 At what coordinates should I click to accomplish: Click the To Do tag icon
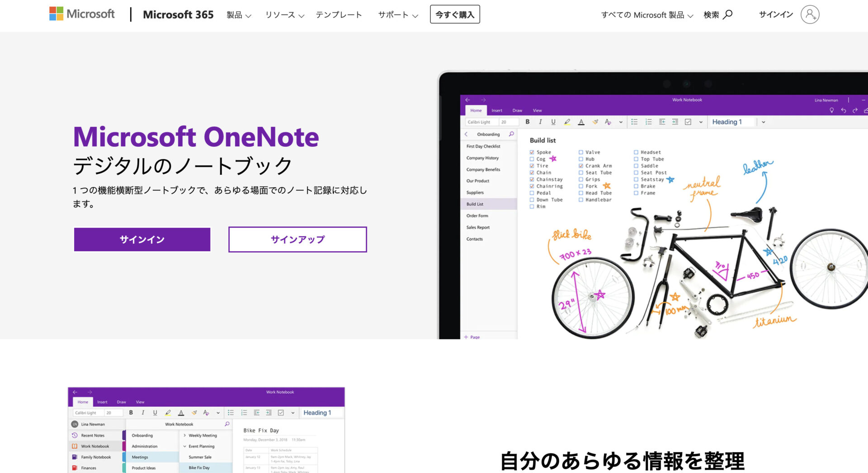pos(689,122)
